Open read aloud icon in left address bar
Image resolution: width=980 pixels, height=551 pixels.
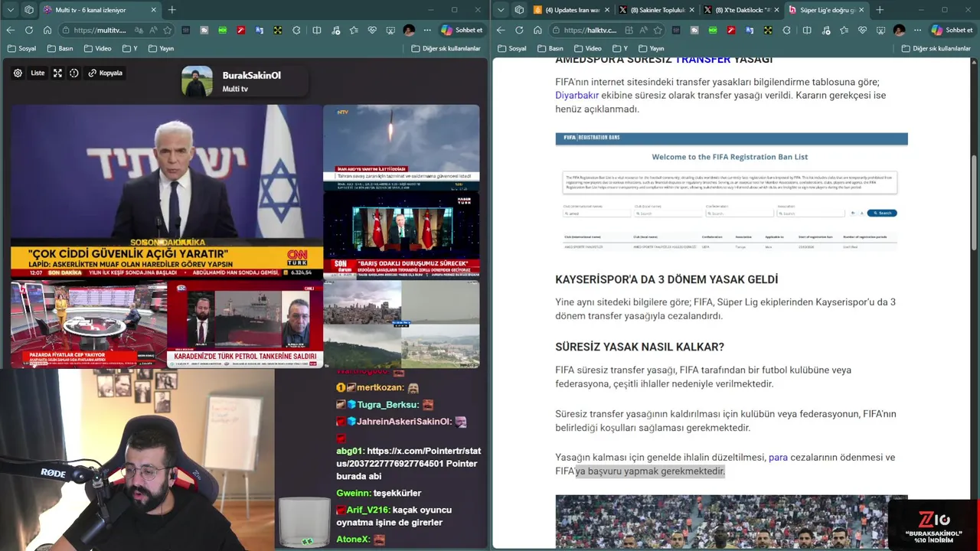[x=152, y=30]
